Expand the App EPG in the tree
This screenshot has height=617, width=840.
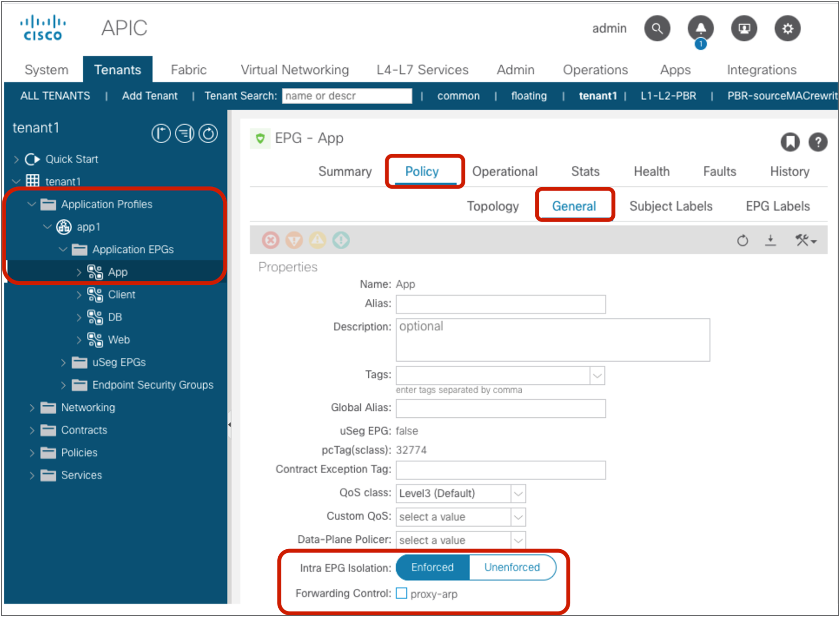[79, 272]
